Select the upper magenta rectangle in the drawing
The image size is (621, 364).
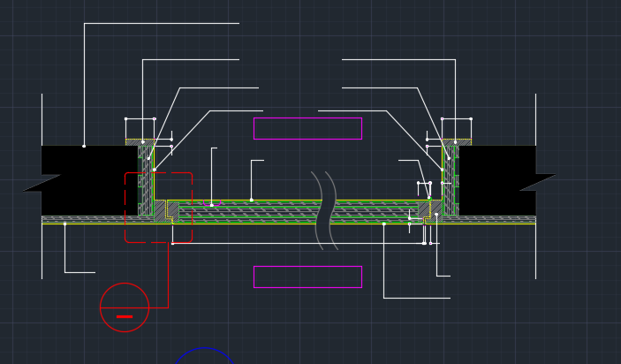[307, 129]
